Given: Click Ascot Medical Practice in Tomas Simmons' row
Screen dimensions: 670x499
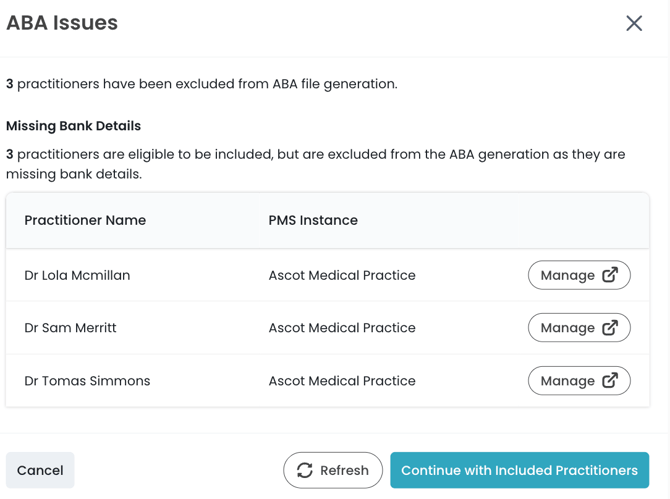Looking at the screenshot, I should (342, 381).
